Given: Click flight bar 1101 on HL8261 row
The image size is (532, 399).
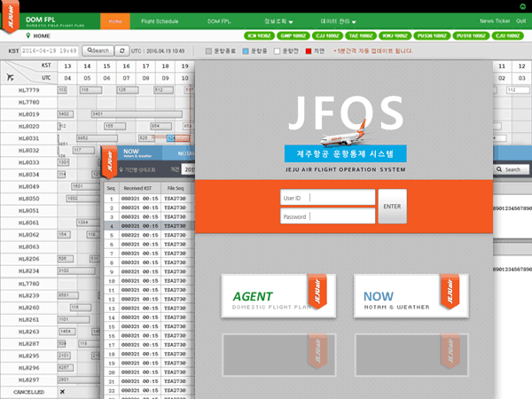Looking at the screenshot, I should (74, 319).
